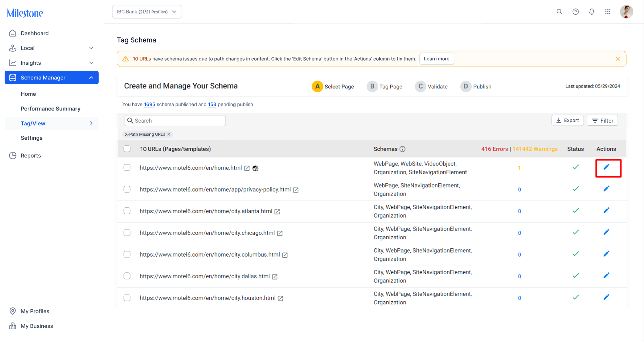The image size is (644, 343).
Task: Select step C Validate
Action: click(x=431, y=86)
